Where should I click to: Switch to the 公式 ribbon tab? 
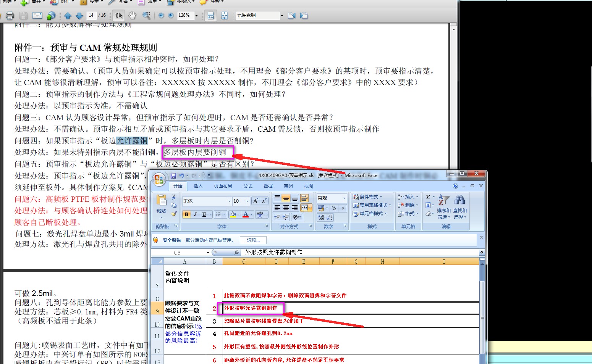pyautogui.click(x=248, y=186)
